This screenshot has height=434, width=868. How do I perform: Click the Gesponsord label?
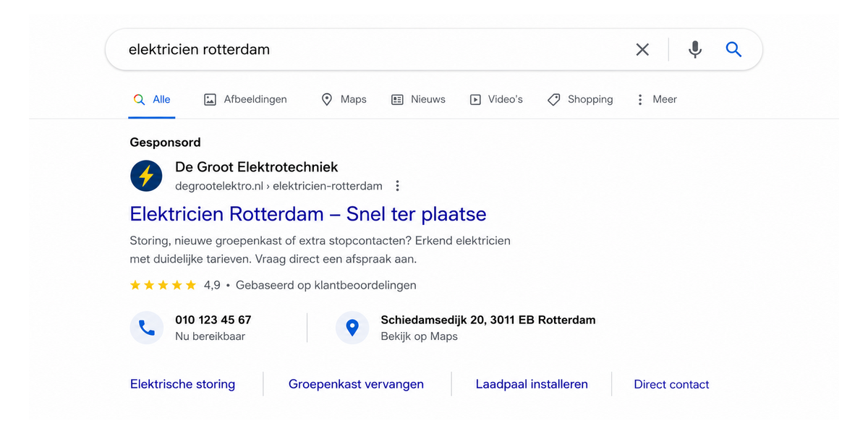pos(166,142)
